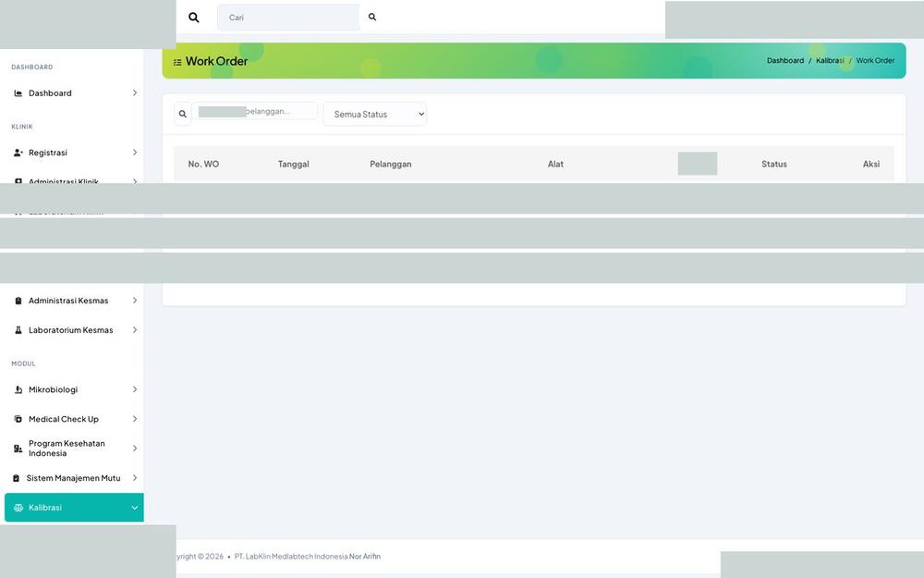Go to Kalibrasi breadcrumb link
The height and width of the screenshot is (578, 924).
click(x=830, y=61)
